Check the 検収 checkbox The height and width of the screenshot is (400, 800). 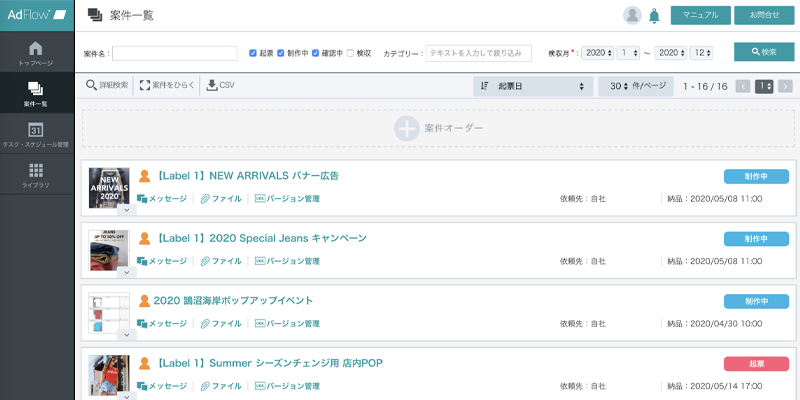(350, 53)
